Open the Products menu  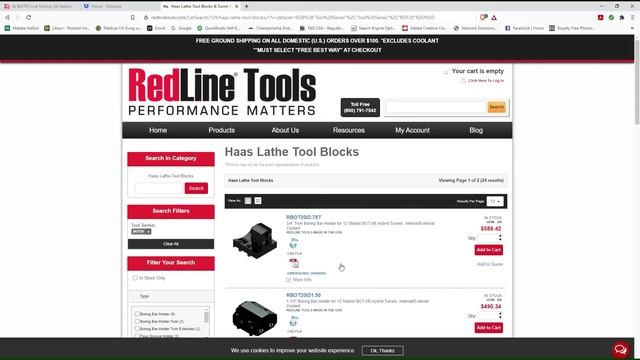click(x=222, y=130)
